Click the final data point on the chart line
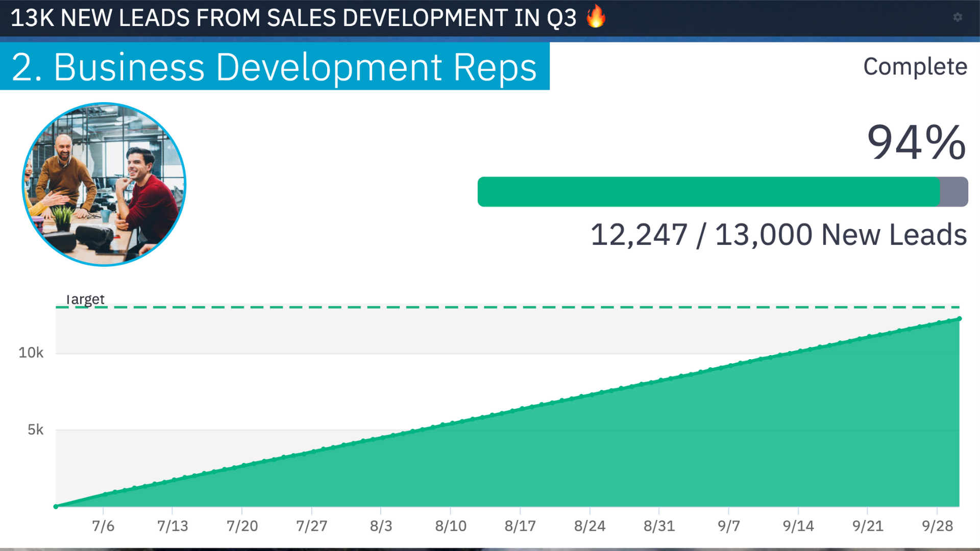Image resolution: width=980 pixels, height=551 pixels. coord(960,319)
